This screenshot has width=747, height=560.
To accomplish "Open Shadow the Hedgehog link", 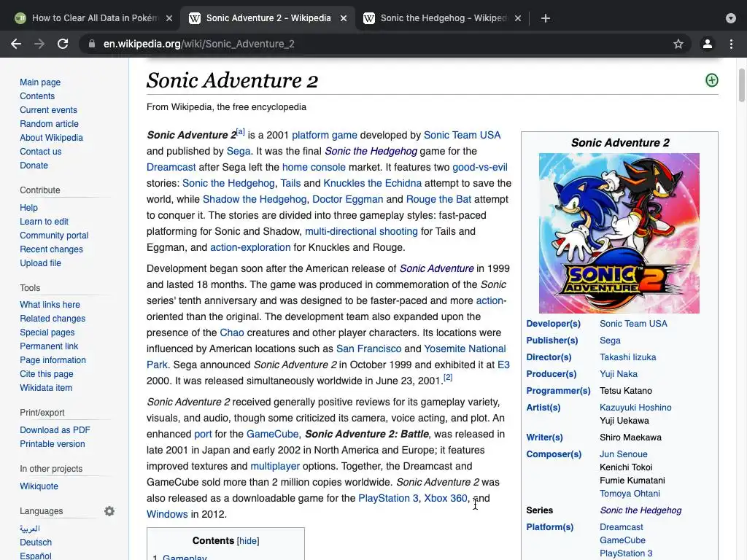I will [255, 199].
